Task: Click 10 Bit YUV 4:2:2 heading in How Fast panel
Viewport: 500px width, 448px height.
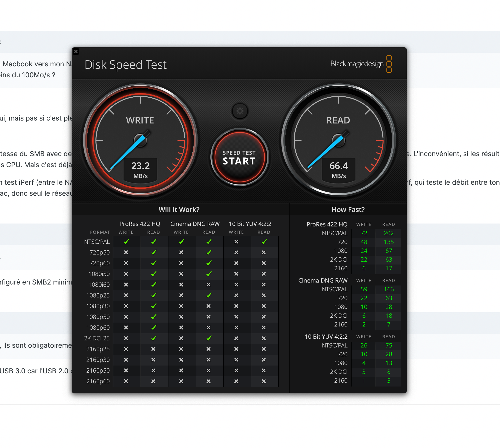Action: [x=326, y=336]
